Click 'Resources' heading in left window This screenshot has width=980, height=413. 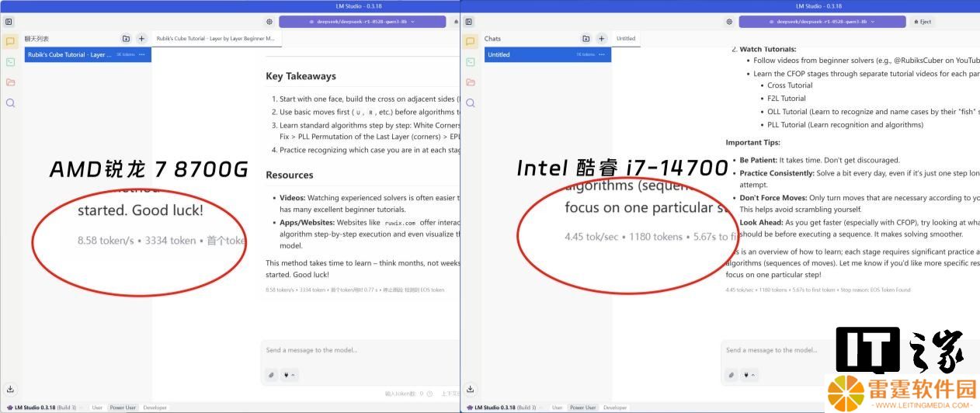click(x=289, y=175)
